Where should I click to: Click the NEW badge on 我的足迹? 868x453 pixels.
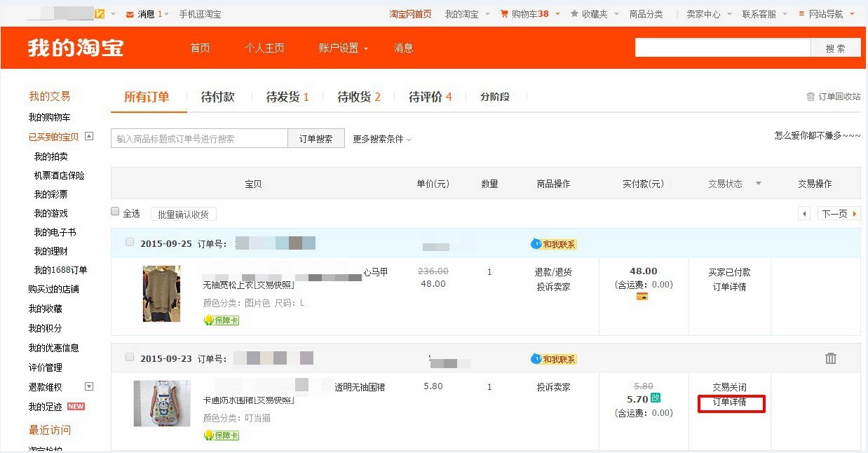point(76,405)
